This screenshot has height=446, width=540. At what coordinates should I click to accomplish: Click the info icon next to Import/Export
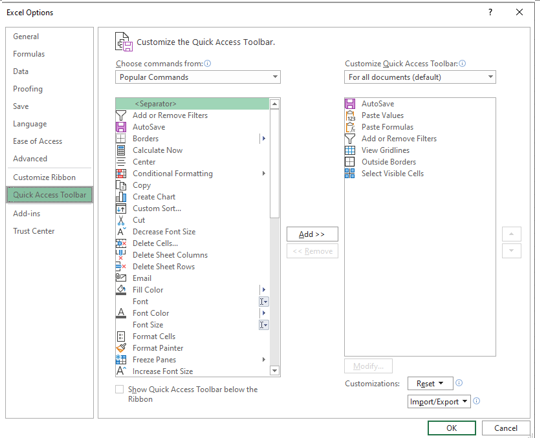pos(476,401)
